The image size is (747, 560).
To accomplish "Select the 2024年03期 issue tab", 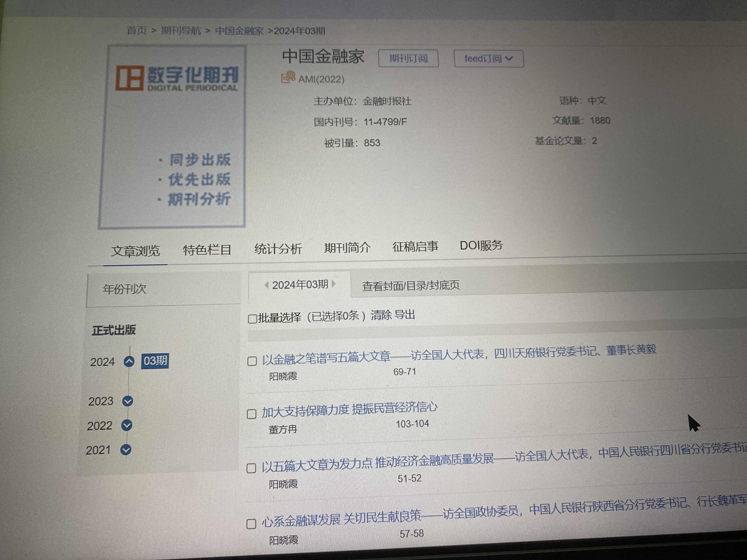I will tap(300, 285).
